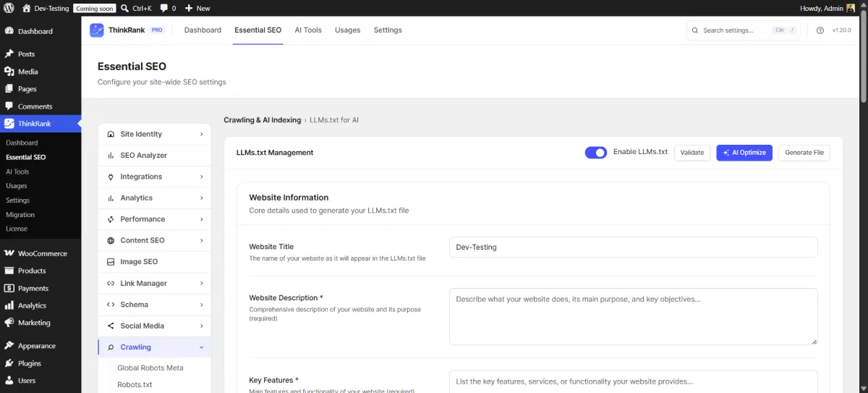Screen dimensions: 868x393
Task: Click the plus New icon in admin bar
Action: 189,8
